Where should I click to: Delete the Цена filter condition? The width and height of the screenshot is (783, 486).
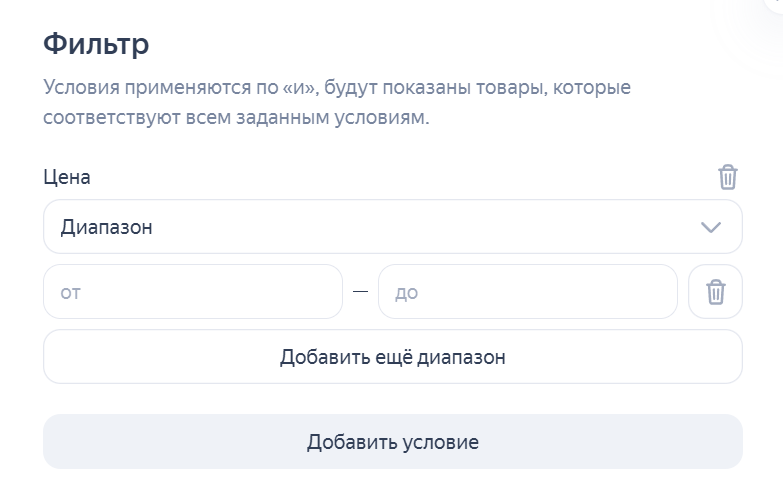point(727,177)
